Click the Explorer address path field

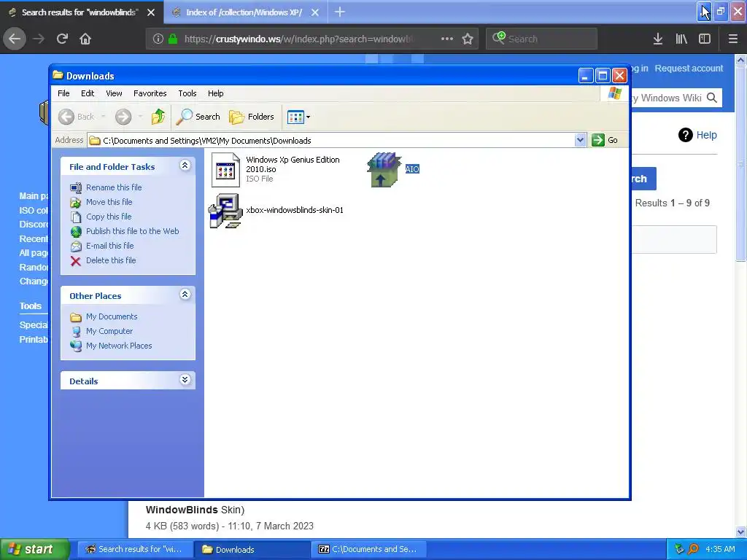[332, 141]
